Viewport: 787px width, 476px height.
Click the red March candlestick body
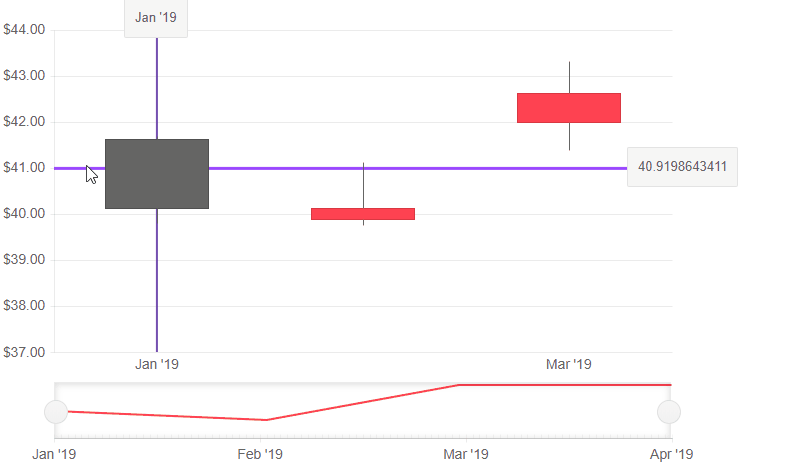pos(569,108)
